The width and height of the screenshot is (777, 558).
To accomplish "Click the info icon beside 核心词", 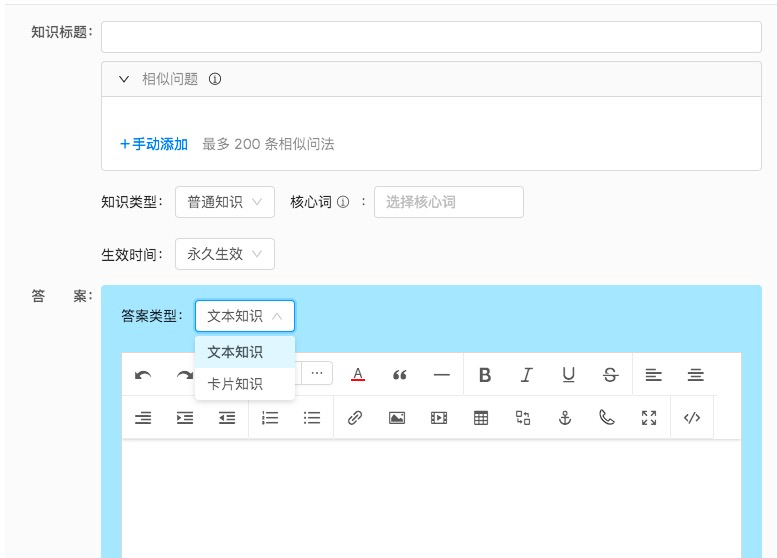I will [343, 202].
